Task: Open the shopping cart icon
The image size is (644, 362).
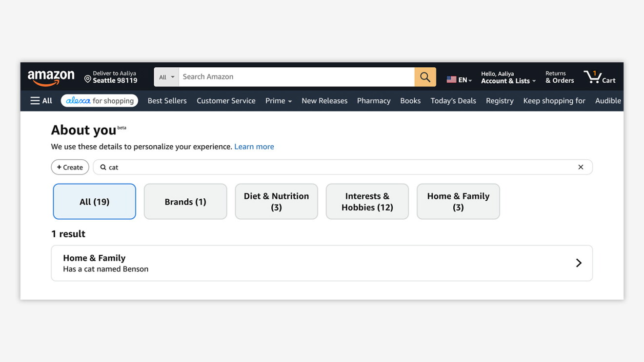Action: pos(600,77)
